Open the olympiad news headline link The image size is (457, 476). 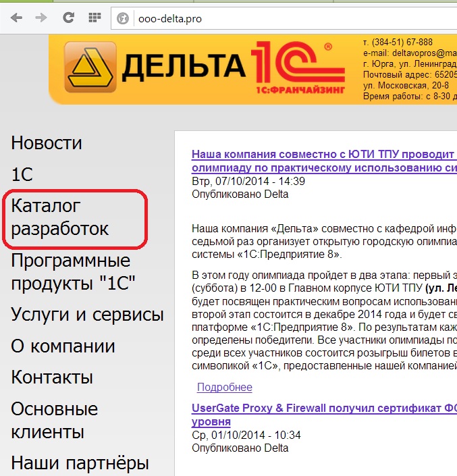(x=325, y=161)
